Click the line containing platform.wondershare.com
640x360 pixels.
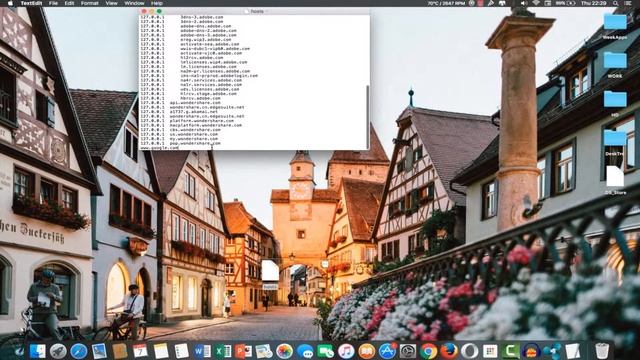pyautogui.click(x=187, y=120)
